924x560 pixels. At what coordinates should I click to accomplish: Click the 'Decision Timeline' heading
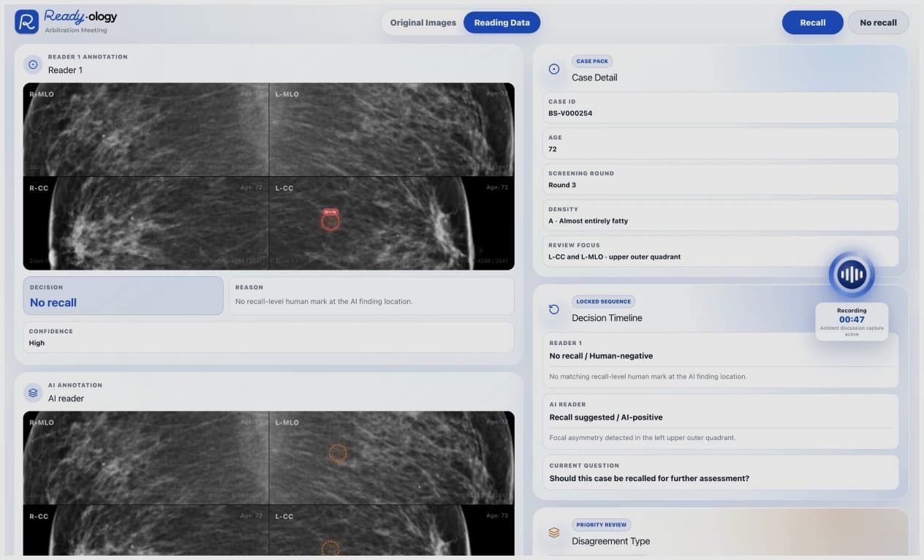tap(607, 318)
